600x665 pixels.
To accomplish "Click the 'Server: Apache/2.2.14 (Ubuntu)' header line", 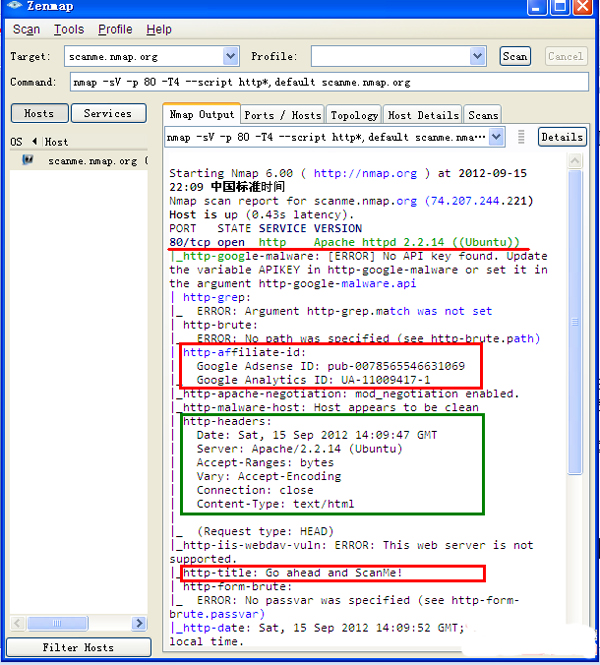I will [299, 449].
